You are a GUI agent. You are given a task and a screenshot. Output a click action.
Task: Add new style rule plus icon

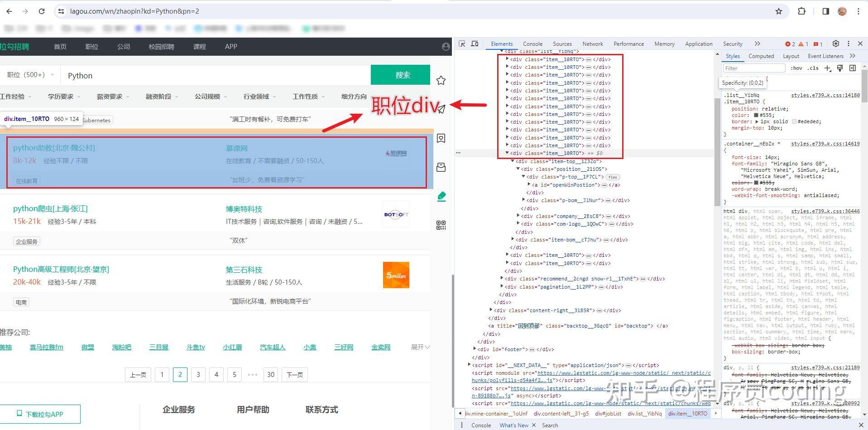click(828, 68)
